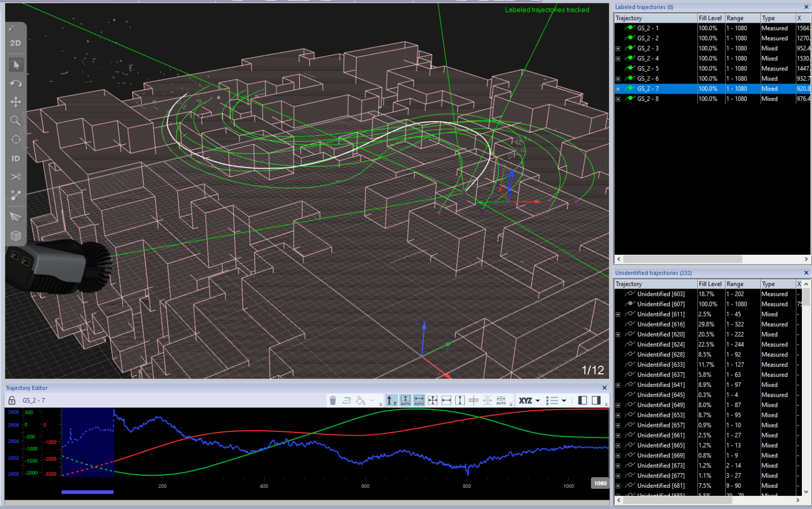812x509 pixels.
Task: Switch viewport to 2D view mode
Action: [15, 43]
